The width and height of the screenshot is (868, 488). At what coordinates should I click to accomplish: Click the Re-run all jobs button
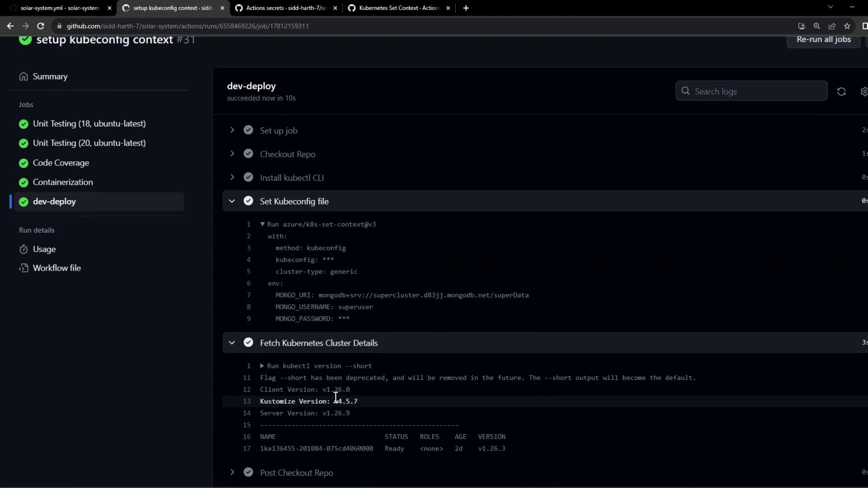[x=823, y=40]
